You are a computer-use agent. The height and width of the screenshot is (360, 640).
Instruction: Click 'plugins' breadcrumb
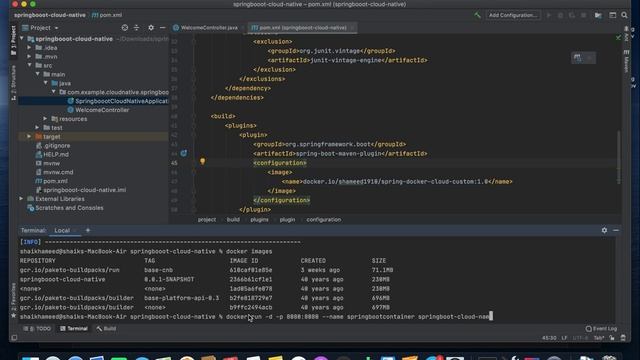260,220
